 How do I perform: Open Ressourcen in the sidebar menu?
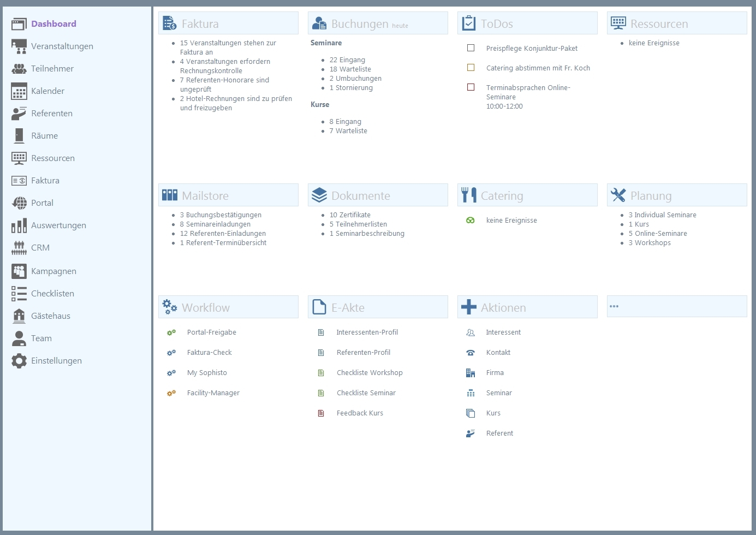coord(53,158)
